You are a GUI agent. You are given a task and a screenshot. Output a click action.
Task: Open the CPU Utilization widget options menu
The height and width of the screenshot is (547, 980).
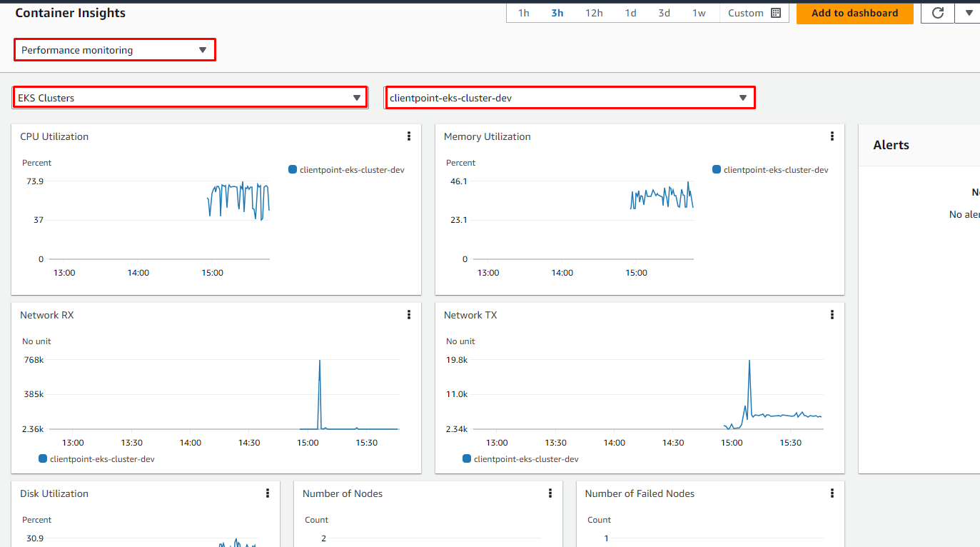coord(409,136)
